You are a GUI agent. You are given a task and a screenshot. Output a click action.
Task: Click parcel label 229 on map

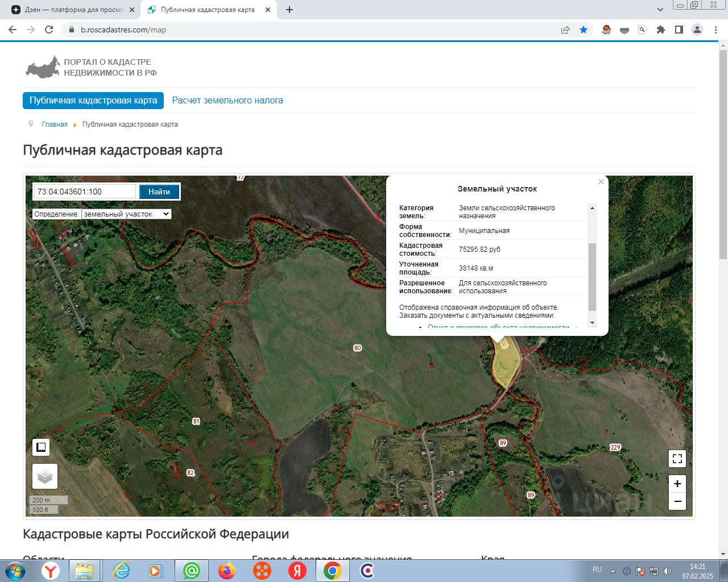[x=615, y=447]
